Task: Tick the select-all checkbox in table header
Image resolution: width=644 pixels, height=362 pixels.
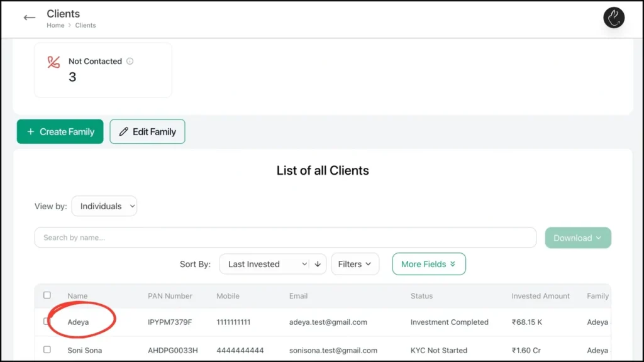Action: 47,295
